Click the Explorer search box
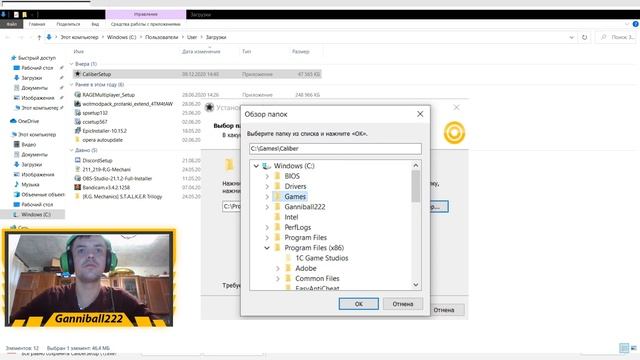 [x=617, y=37]
